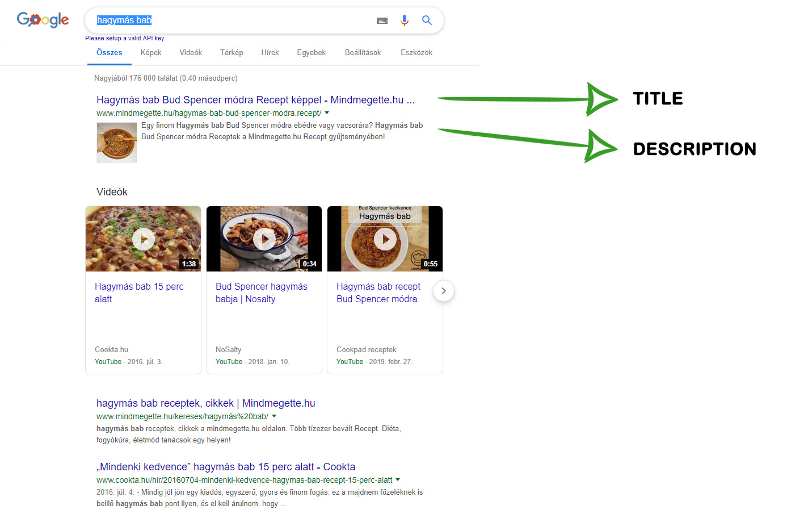
Task: Open 'hagymás bab receptek, cikkek | Mindmegette.hu' result
Action: (x=206, y=403)
